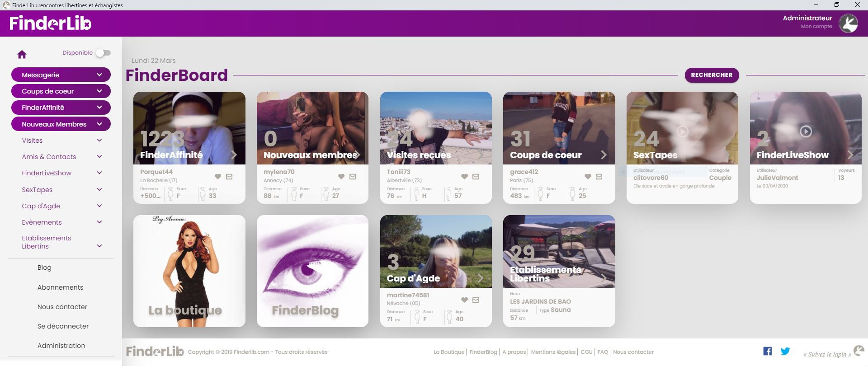Expand Cap d'Agde sidebar section
Viewport: 868px width, 366px height.
tap(61, 206)
